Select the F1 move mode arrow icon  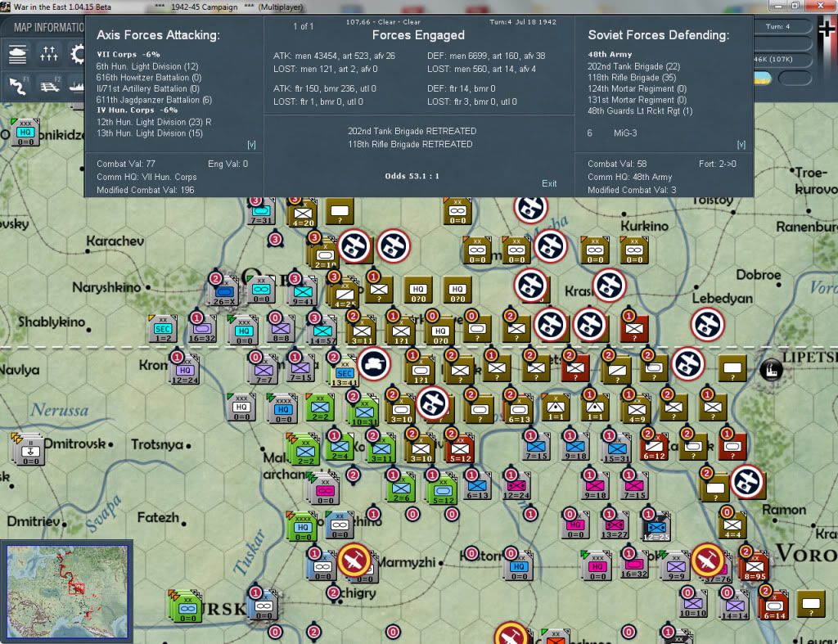tap(18, 85)
